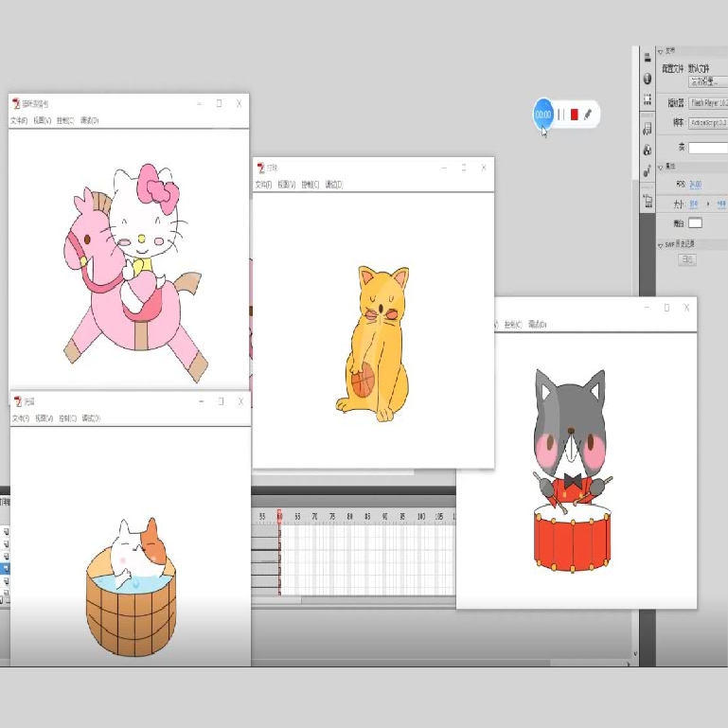The image size is (728, 728).
Task: Open 视图(V) menu in orange cat window
Action: (287, 185)
